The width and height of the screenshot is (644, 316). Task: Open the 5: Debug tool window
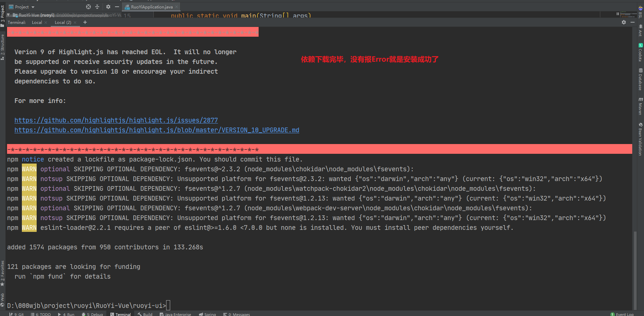(x=92, y=314)
